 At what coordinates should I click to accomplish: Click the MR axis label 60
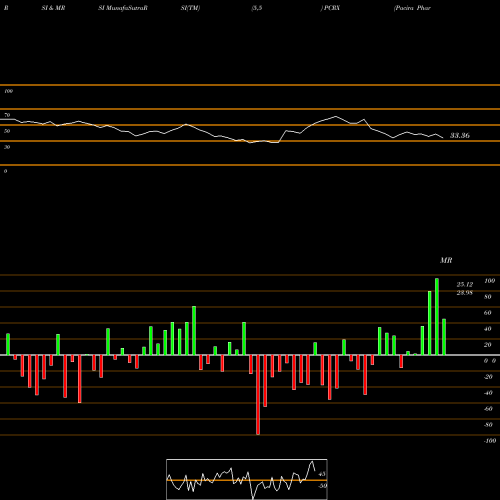click(488, 313)
